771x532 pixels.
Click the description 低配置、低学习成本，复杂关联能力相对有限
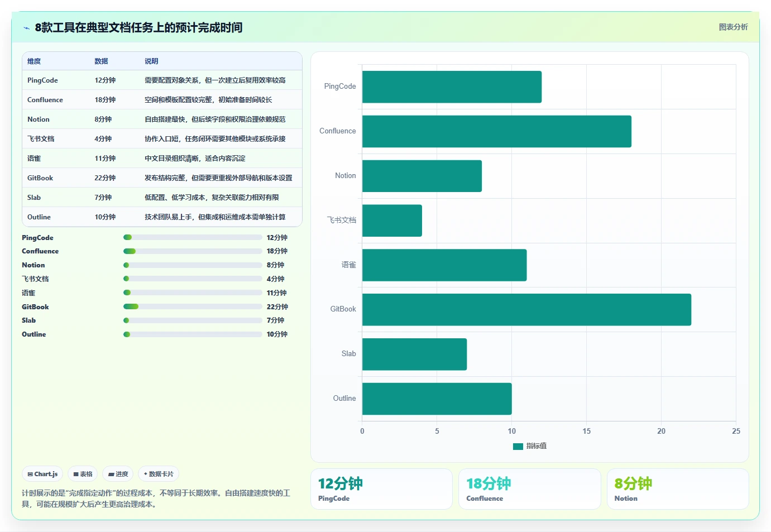(212, 198)
